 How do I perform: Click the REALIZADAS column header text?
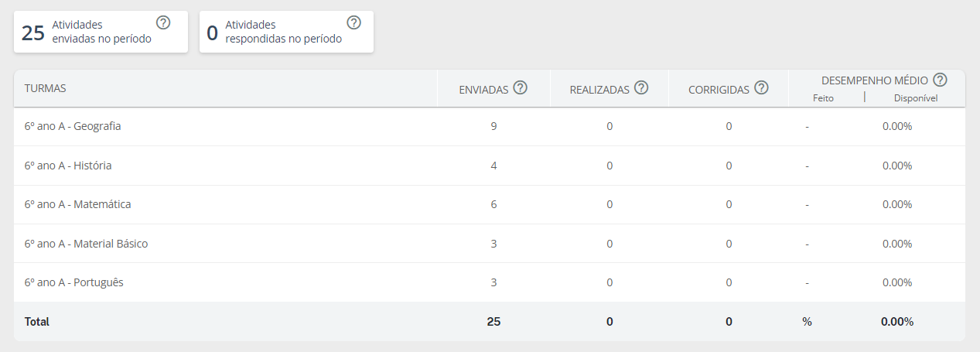coord(599,90)
